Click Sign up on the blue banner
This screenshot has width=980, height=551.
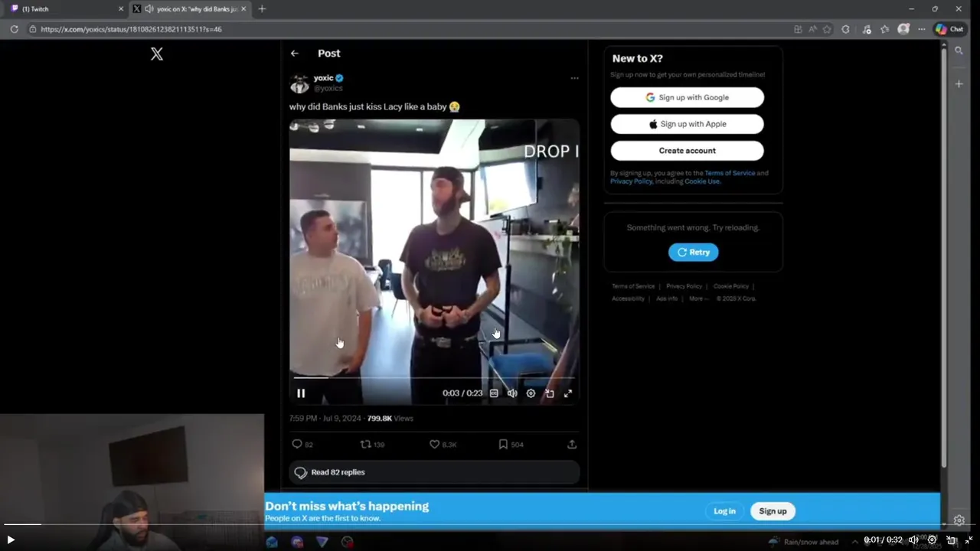(773, 511)
